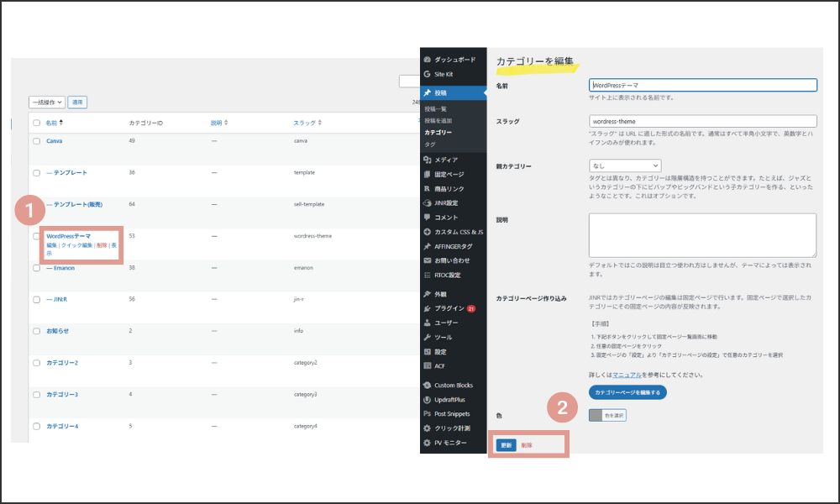Check the カテゴリー3 checkbox
The width and height of the screenshot is (840, 504).
[36, 395]
